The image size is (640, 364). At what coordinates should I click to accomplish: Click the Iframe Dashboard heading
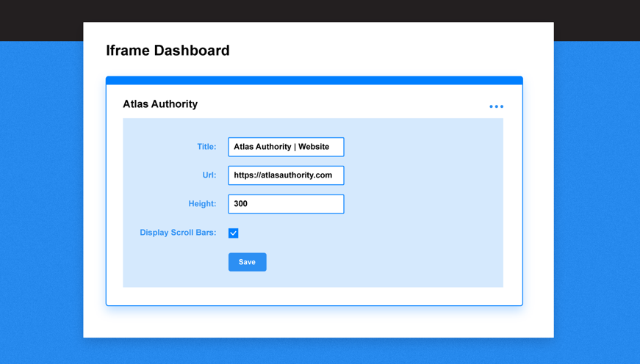[x=168, y=51]
